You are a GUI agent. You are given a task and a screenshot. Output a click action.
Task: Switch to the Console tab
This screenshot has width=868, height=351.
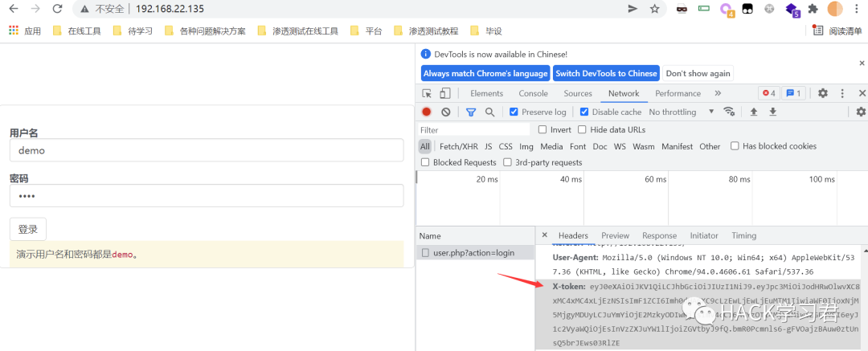click(x=533, y=93)
